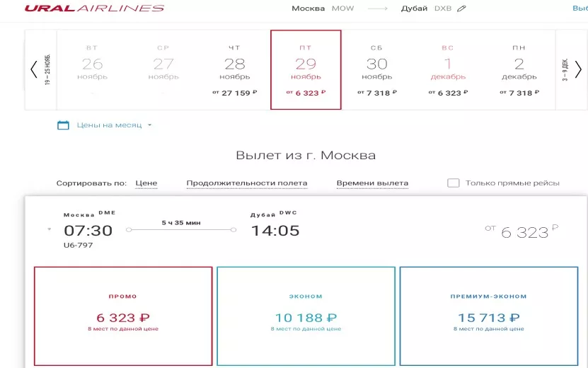This screenshot has height=368, width=588.
Task: Choose the Economy fare for 10 188 ₽
Action: (306, 316)
